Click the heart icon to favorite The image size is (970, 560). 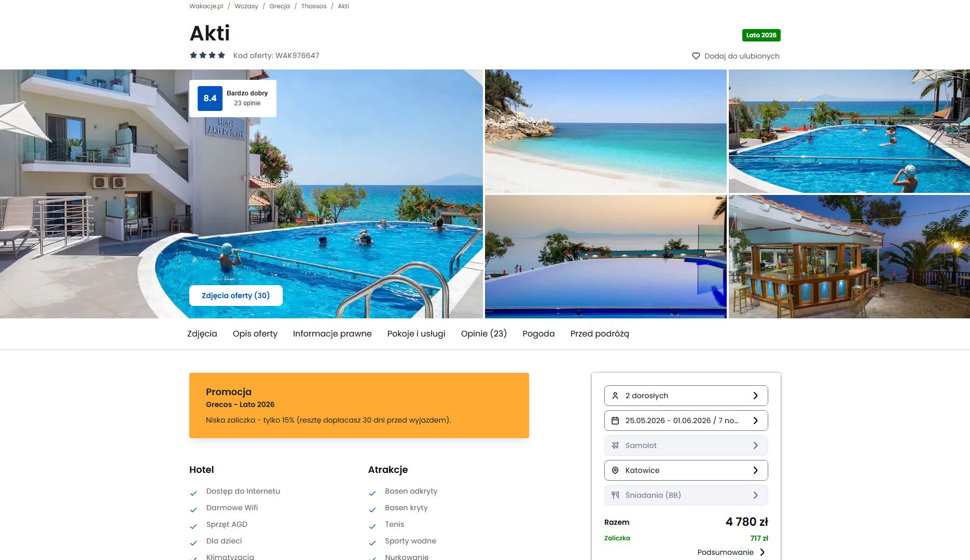click(696, 56)
